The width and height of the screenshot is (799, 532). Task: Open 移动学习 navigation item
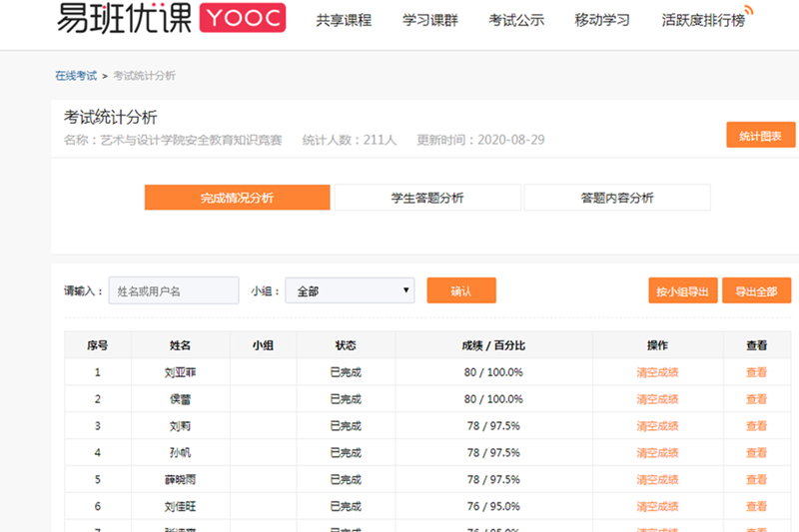(602, 20)
